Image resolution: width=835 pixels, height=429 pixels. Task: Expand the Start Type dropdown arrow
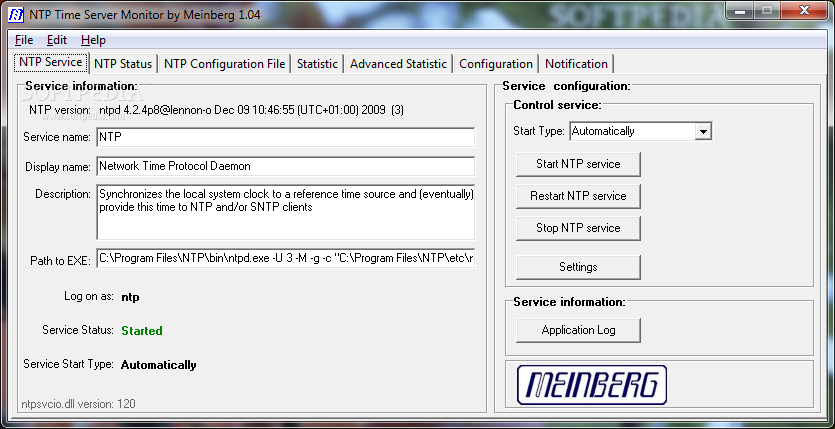click(703, 131)
